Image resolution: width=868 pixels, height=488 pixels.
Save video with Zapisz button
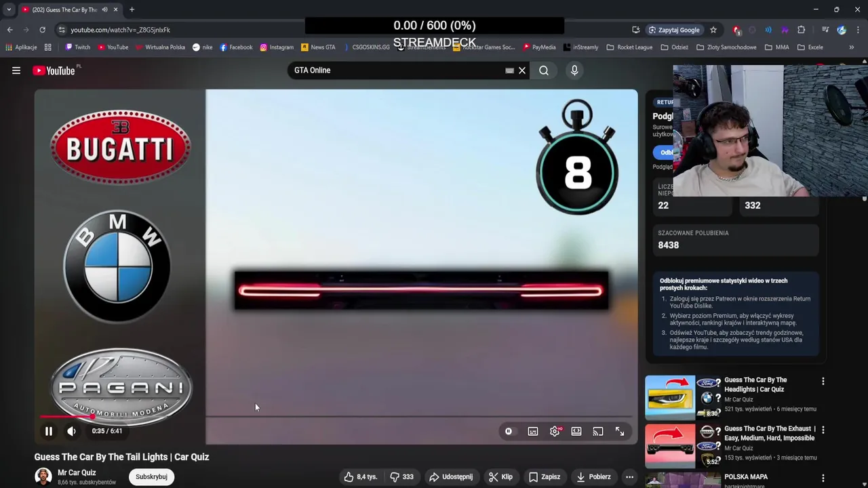(x=545, y=476)
